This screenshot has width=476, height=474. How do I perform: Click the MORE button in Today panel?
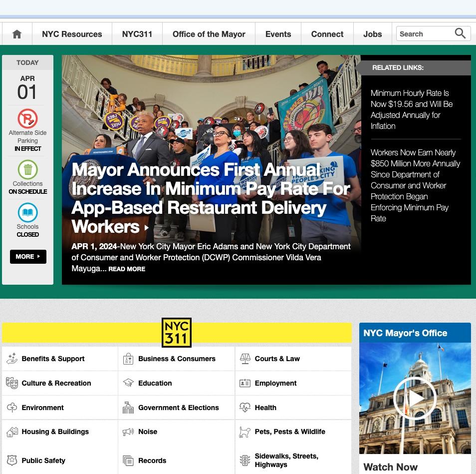(x=28, y=257)
